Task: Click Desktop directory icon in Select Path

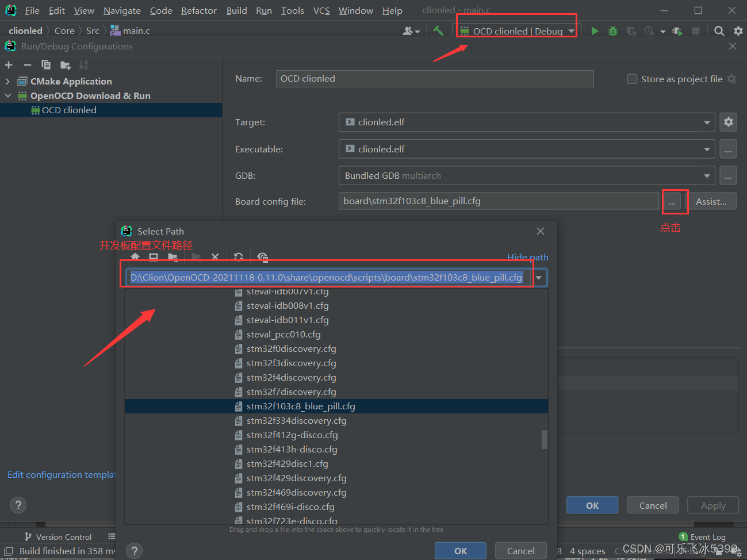Action: (x=154, y=257)
